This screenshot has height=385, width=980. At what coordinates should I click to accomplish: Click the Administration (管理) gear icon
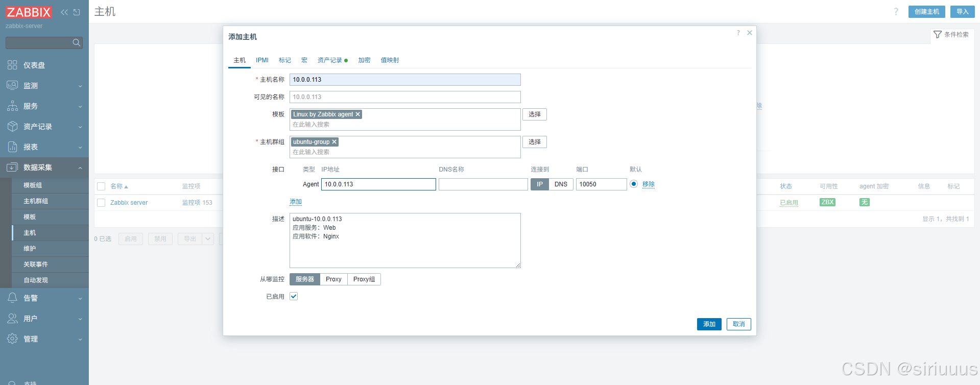click(x=12, y=339)
